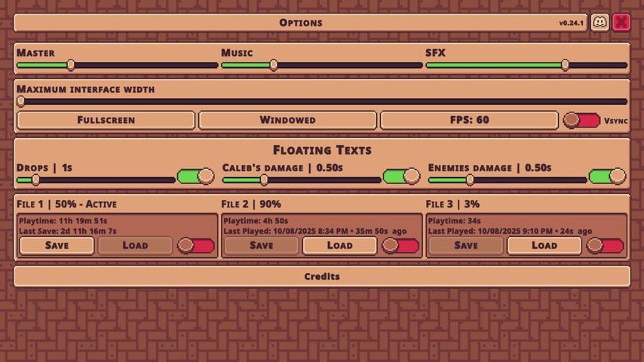Close the Options menu with red X
The width and height of the screenshot is (644, 362).
(621, 22)
